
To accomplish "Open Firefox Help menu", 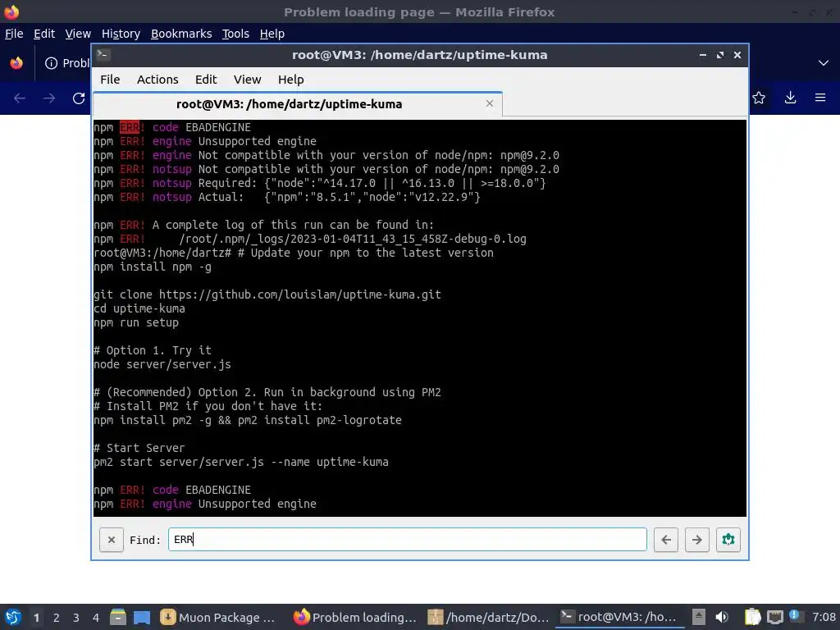I will 272,34.
